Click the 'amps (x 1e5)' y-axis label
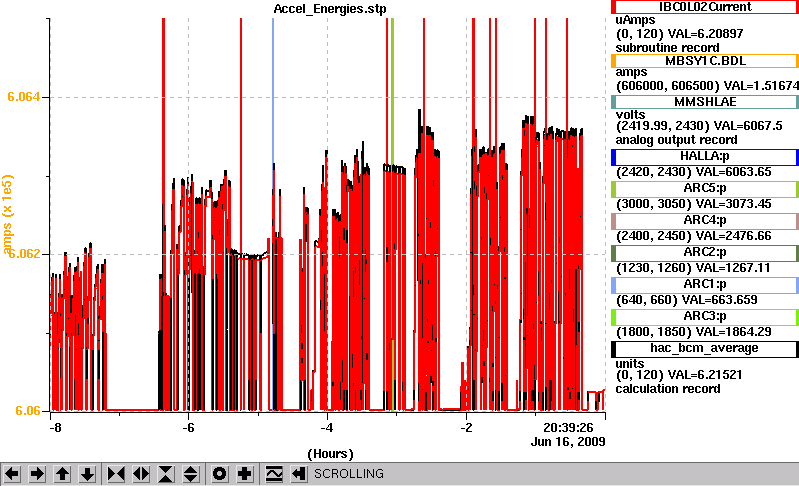 [7, 214]
